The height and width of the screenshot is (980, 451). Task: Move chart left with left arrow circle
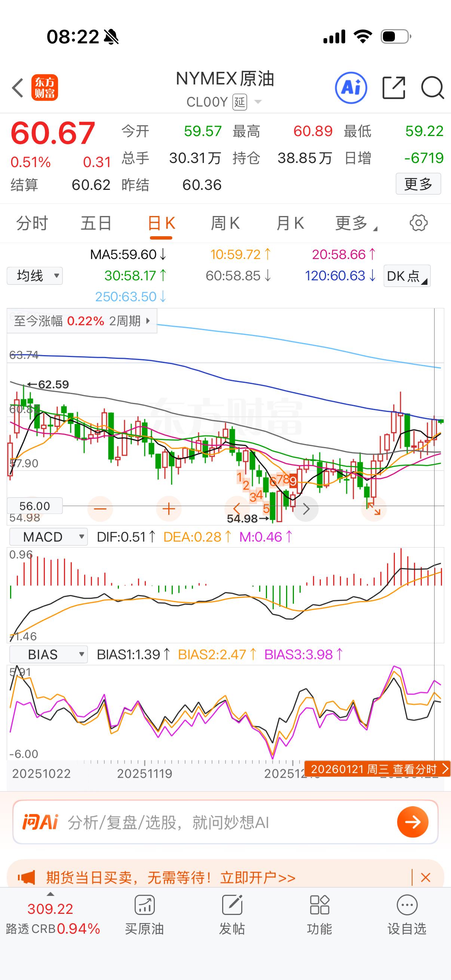237,509
